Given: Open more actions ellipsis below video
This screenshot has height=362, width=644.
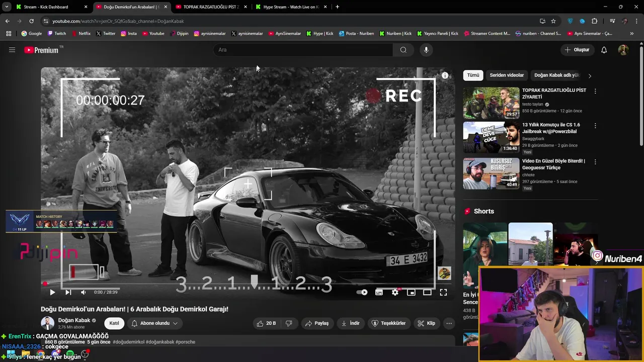Looking at the screenshot, I should point(449,323).
